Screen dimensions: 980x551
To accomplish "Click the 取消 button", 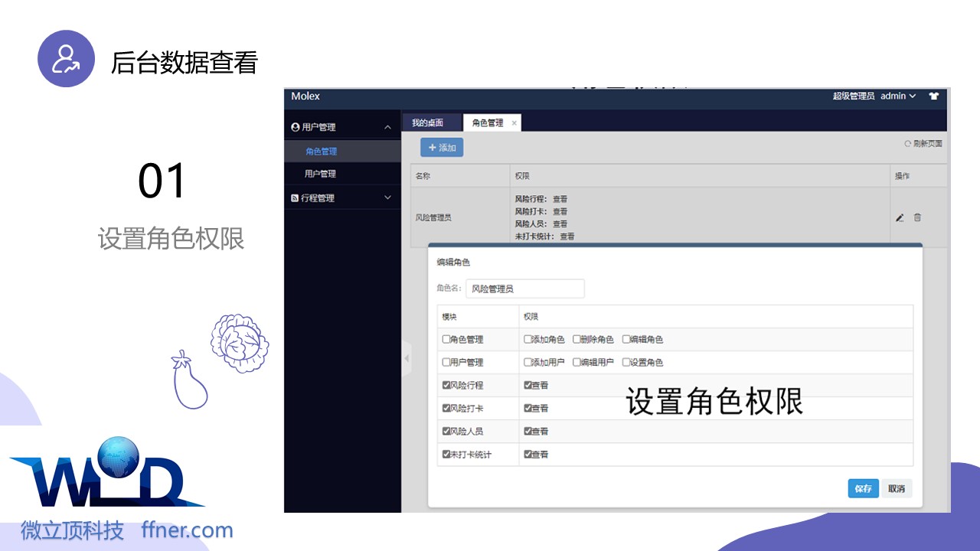I will [896, 489].
